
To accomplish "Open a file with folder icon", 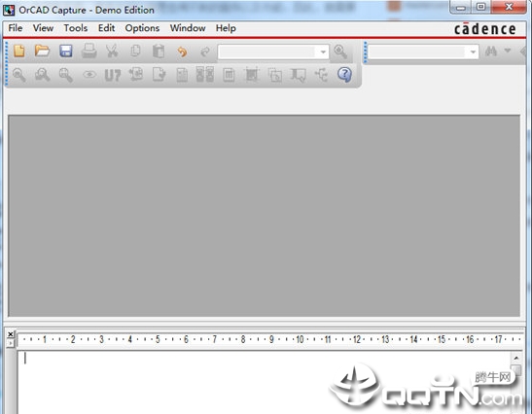I will 42,52.
